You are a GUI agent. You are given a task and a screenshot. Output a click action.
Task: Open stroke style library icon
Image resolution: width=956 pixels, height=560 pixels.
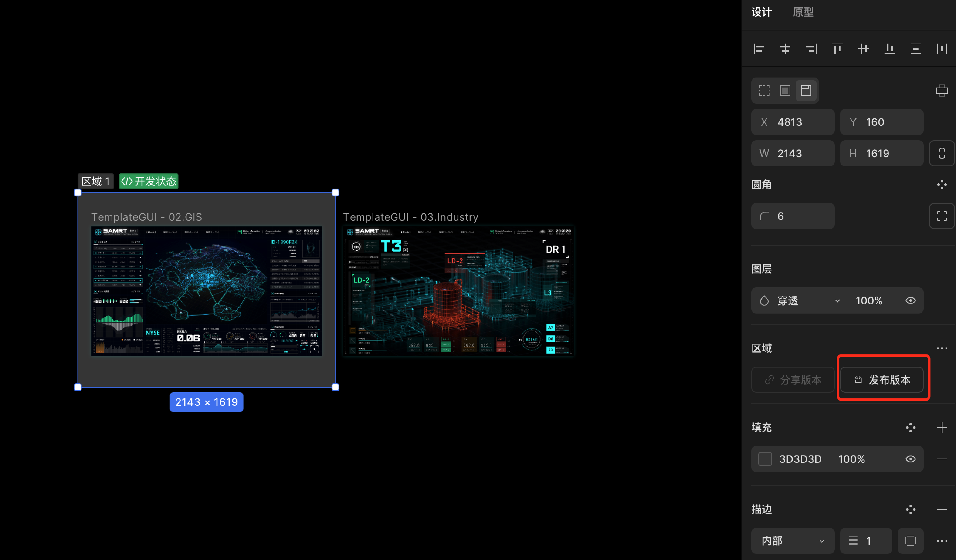point(911,510)
